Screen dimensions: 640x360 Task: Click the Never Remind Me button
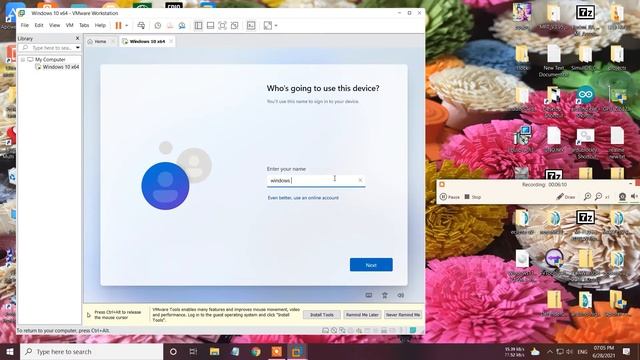click(x=403, y=315)
